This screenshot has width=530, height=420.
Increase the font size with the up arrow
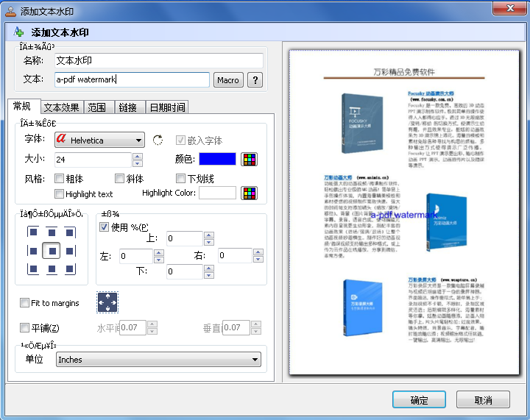137,156
